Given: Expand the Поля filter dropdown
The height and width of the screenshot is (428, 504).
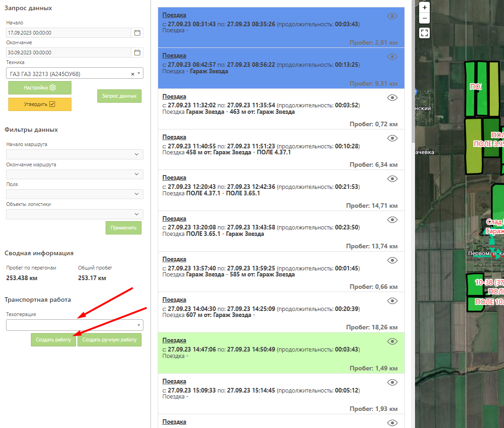Looking at the screenshot, I should coord(74,194).
